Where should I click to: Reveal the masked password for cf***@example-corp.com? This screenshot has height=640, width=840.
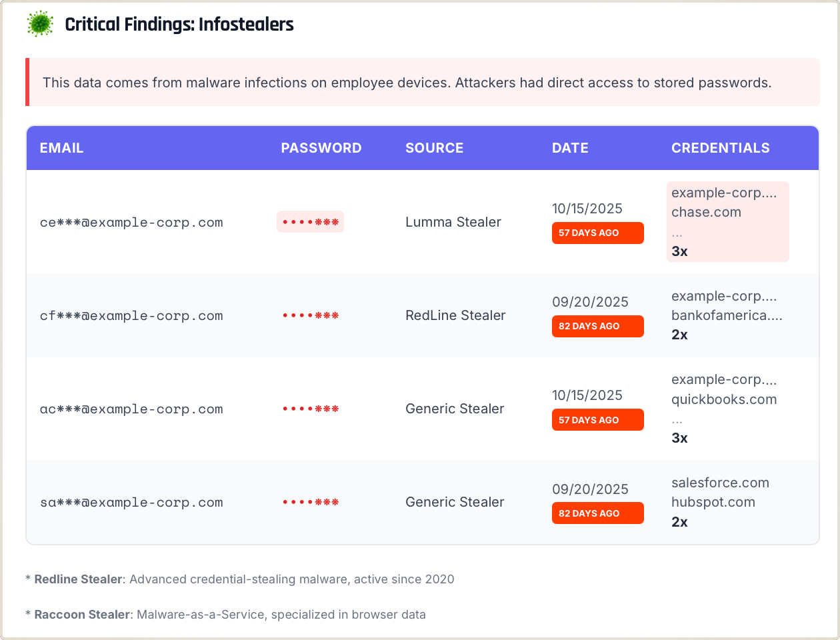[x=310, y=315]
